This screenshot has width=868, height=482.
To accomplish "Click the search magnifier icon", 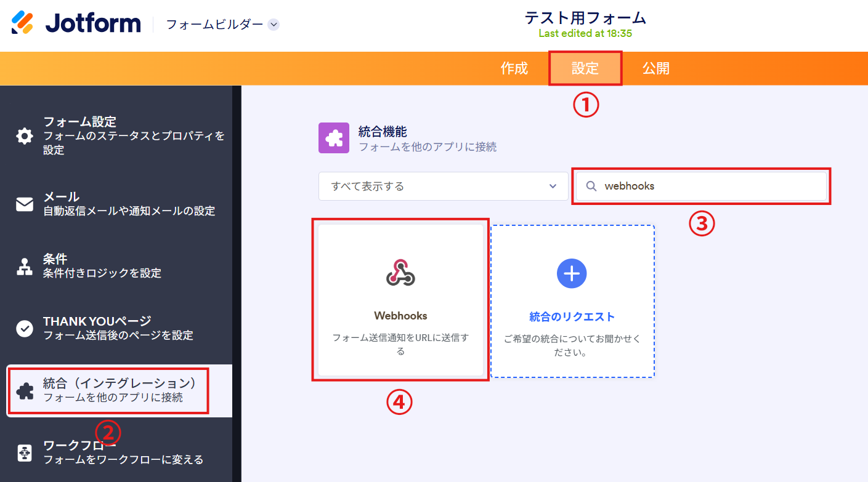I will pos(591,186).
